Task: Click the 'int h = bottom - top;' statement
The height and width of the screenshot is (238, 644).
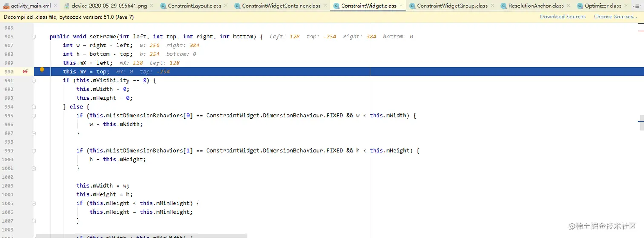Action: tap(98, 54)
